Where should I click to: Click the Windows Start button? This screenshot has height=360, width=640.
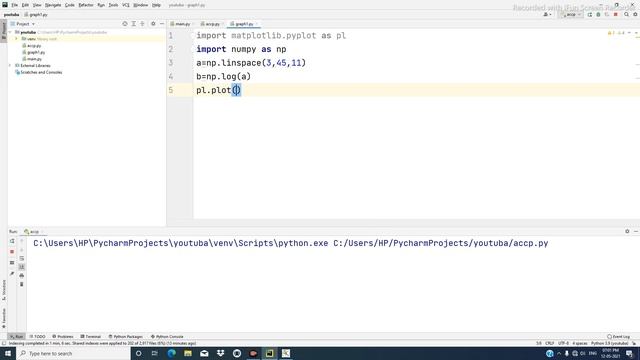pyautogui.click(x=8, y=353)
